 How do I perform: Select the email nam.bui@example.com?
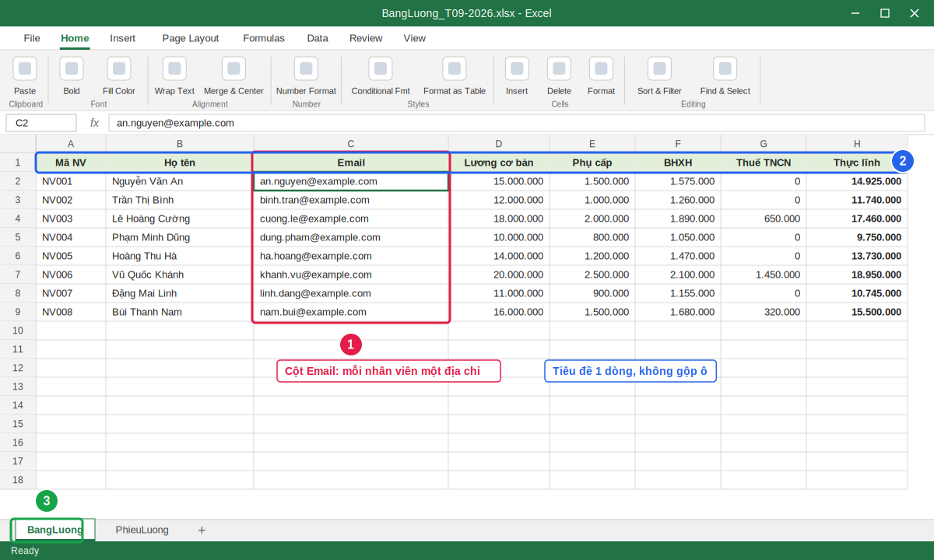(351, 312)
